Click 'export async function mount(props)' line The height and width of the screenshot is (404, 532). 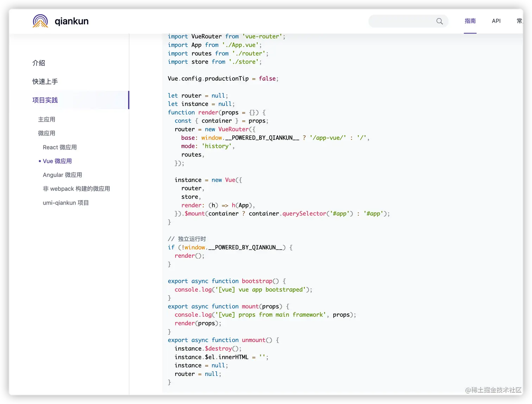pos(229,306)
